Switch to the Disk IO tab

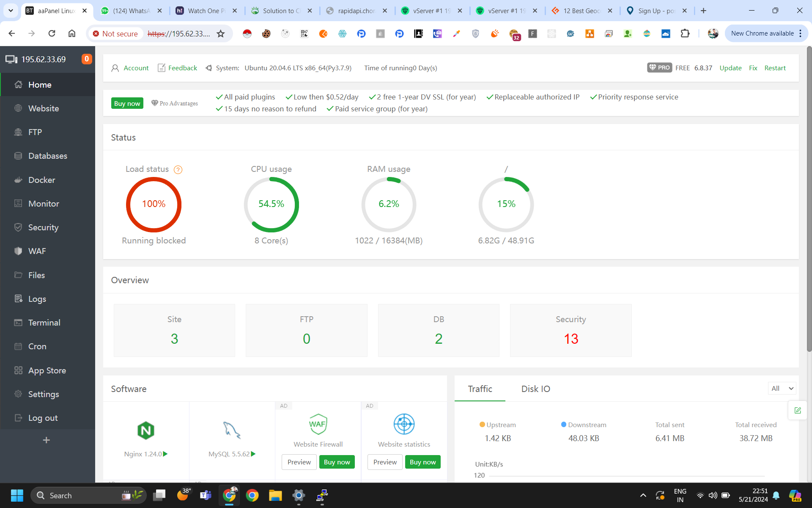pyautogui.click(x=535, y=389)
